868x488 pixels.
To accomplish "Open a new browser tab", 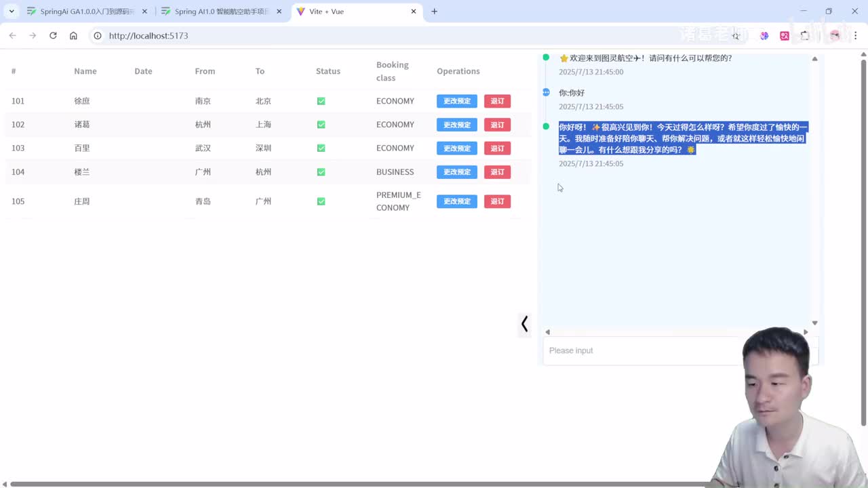I will point(435,12).
